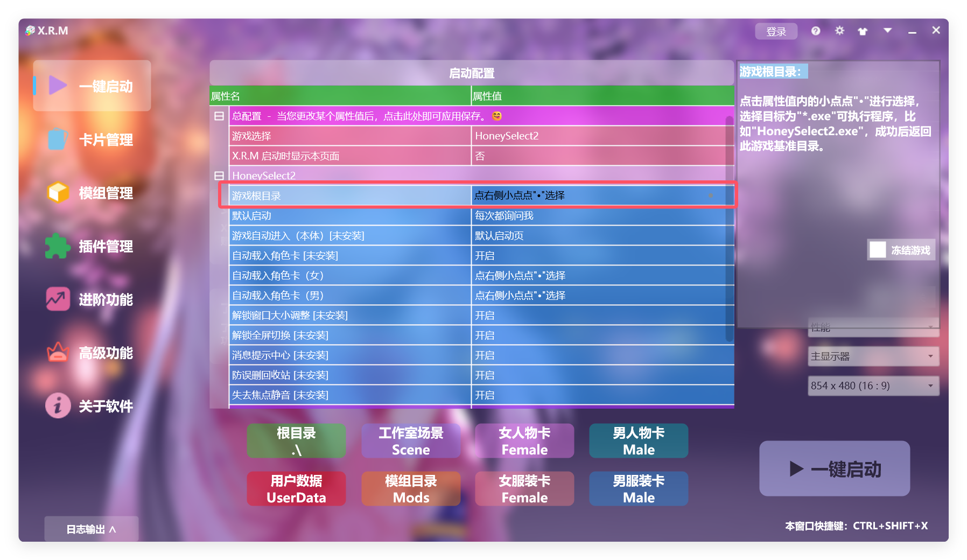Click the blue cup 卡片管理 icon
The height and width of the screenshot is (560, 967).
58,139
